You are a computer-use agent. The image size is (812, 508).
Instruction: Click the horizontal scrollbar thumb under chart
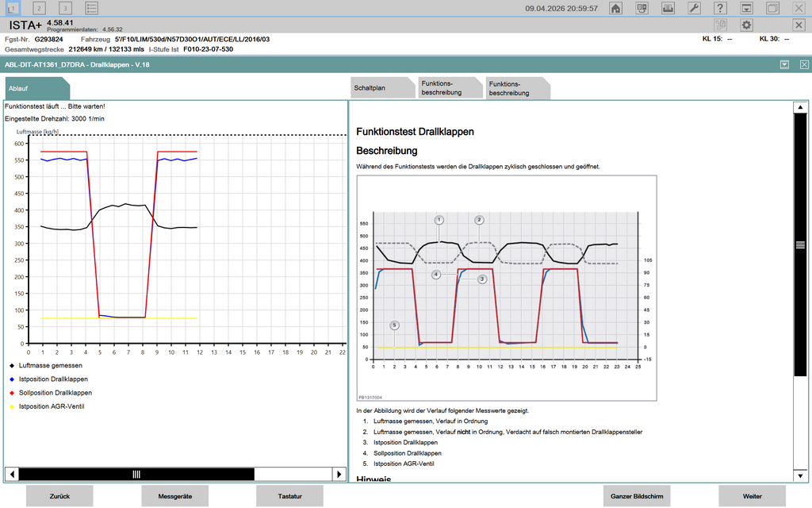[136, 474]
